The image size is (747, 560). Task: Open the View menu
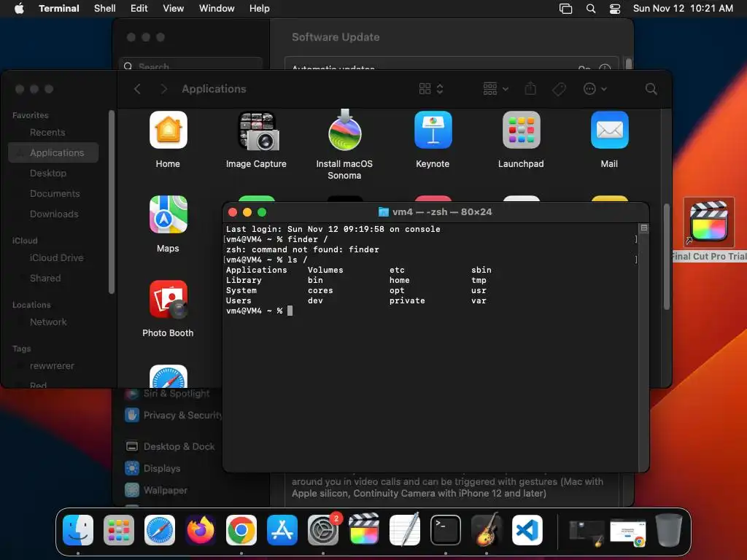click(x=174, y=9)
